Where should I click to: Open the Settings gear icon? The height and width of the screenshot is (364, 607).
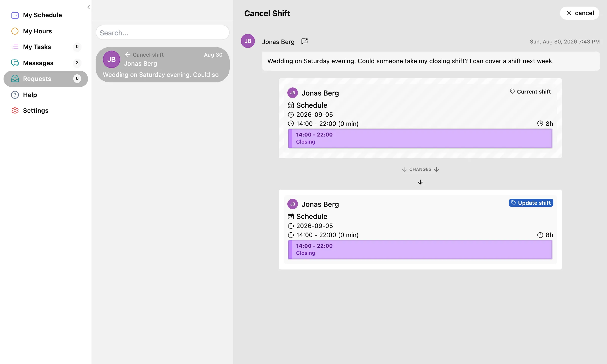point(15,110)
